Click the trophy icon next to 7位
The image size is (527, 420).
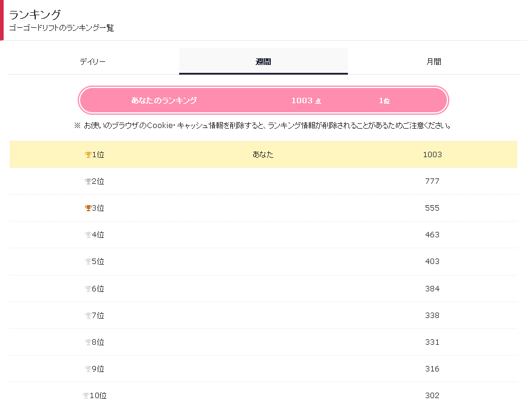(x=88, y=316)
